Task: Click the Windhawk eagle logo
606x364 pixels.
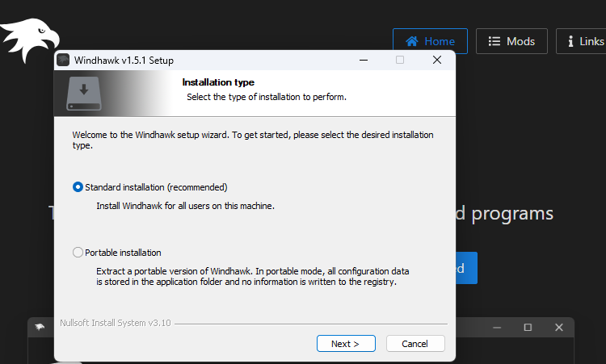Action: (29, 39)
